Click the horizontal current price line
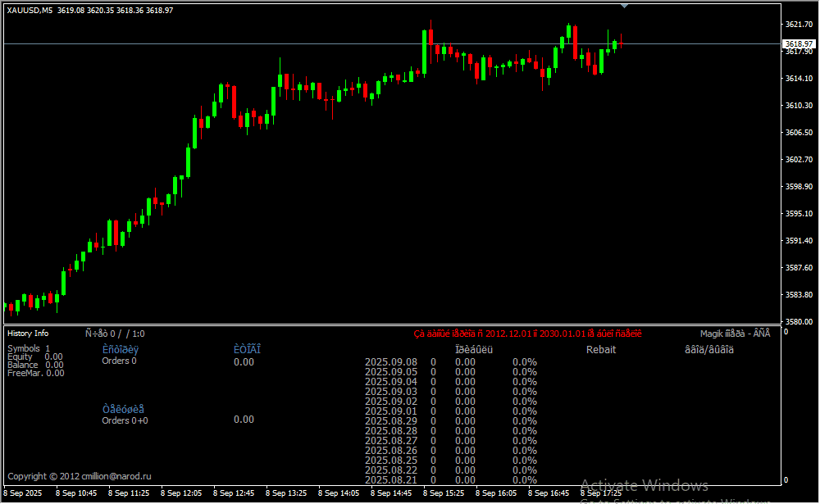The image size is (820, 504). (246, 43)
